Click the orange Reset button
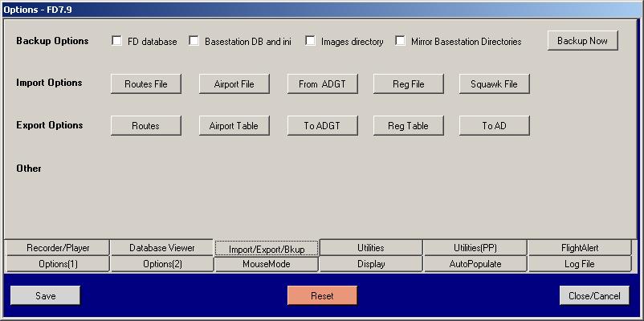The height and width of the screenshot is (321, 644). (x=323, y=295)
